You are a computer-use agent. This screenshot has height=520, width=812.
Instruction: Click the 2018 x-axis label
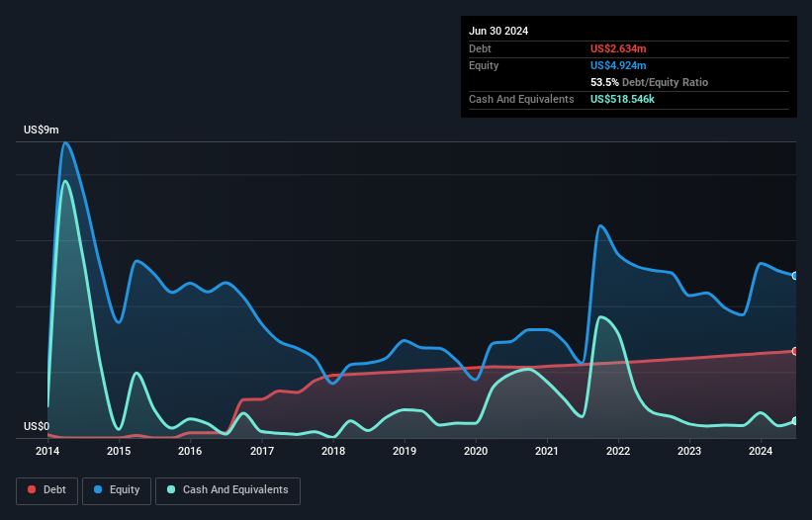click(333, 451)
